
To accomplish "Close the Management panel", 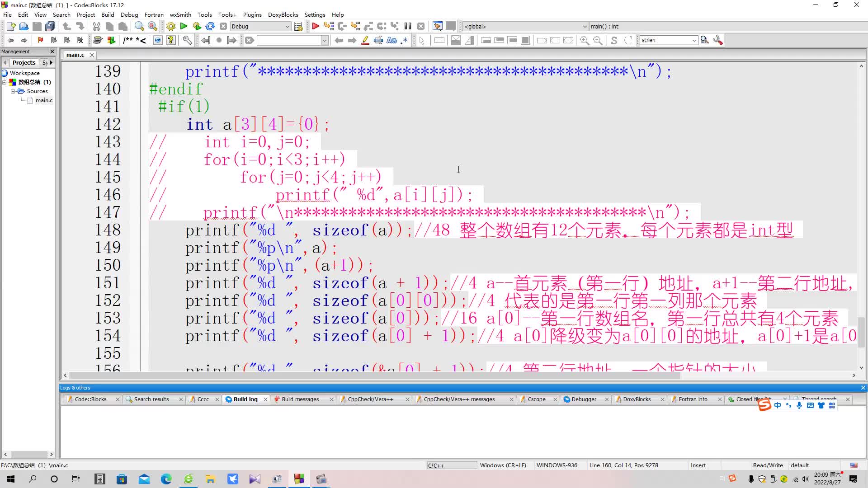I will click(52, 52).
